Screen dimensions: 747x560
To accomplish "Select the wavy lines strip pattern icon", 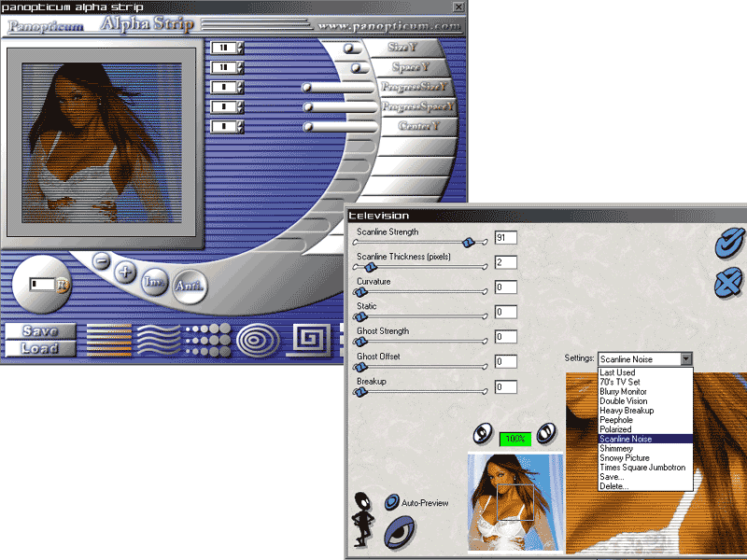I will [x=159, y=340].
